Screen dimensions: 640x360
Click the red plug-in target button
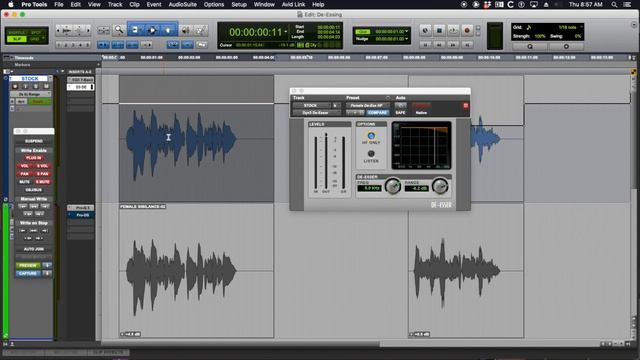(x=466, y=106)
